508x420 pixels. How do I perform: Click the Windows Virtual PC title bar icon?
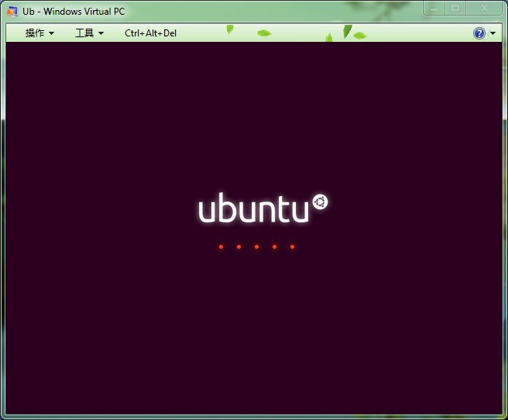[12, 12]
